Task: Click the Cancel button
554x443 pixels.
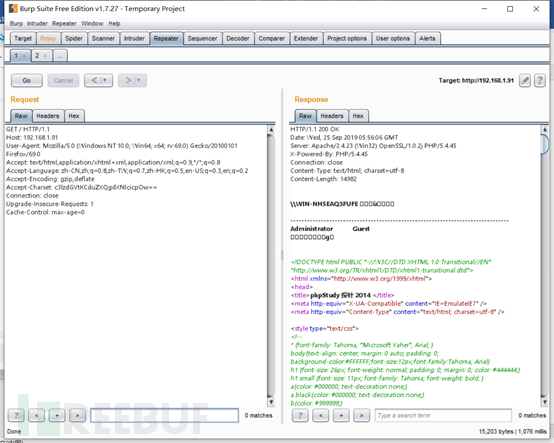Action: tap(64, 81)
